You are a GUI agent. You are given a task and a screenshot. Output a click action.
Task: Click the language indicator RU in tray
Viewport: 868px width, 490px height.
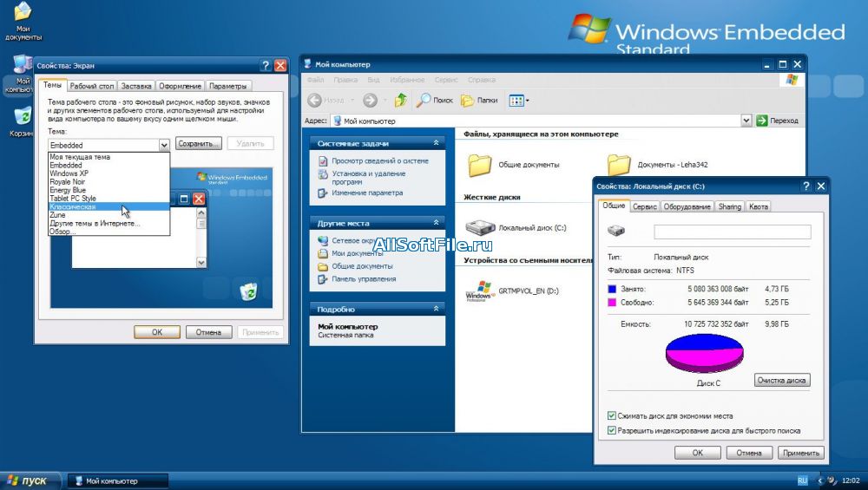[x=802, y=480]
